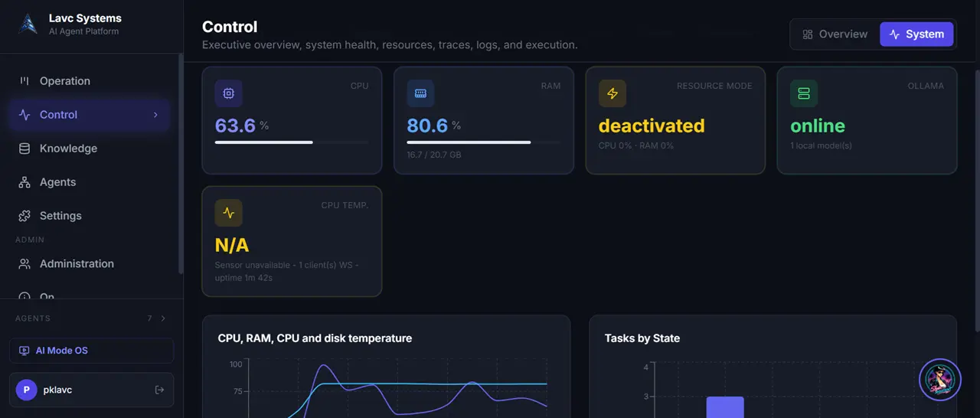The image size is (980, 418).
Task: Click the CPU, RAM temperature chart title
Action: (315, 338)
